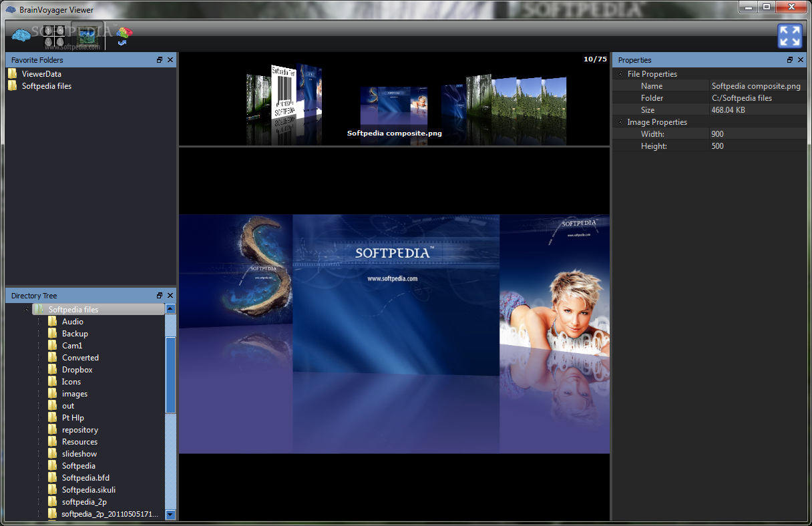Select the Backup folder
812x526 pixels.
pyautogui.click(x=75, y=334)
